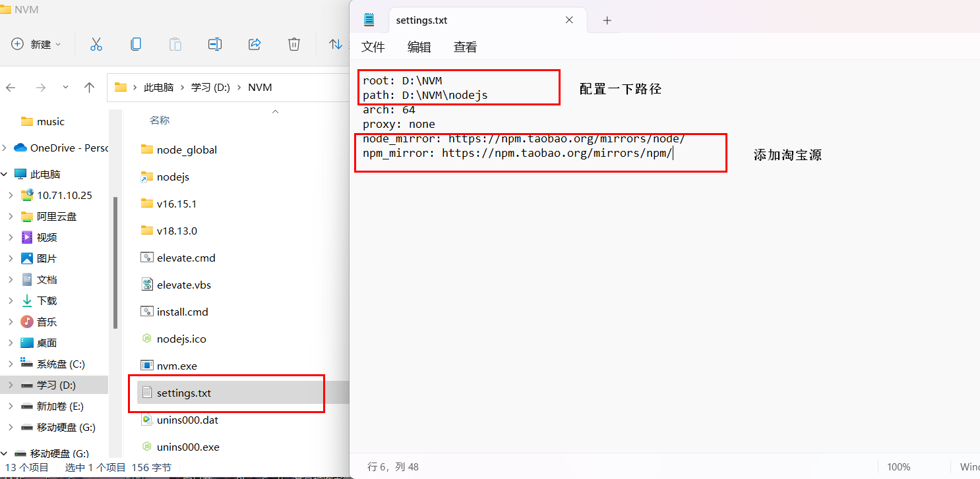
Task: Click NVM in the address breadcrumb
Action: pyautogui.click(x=260, y=87)
